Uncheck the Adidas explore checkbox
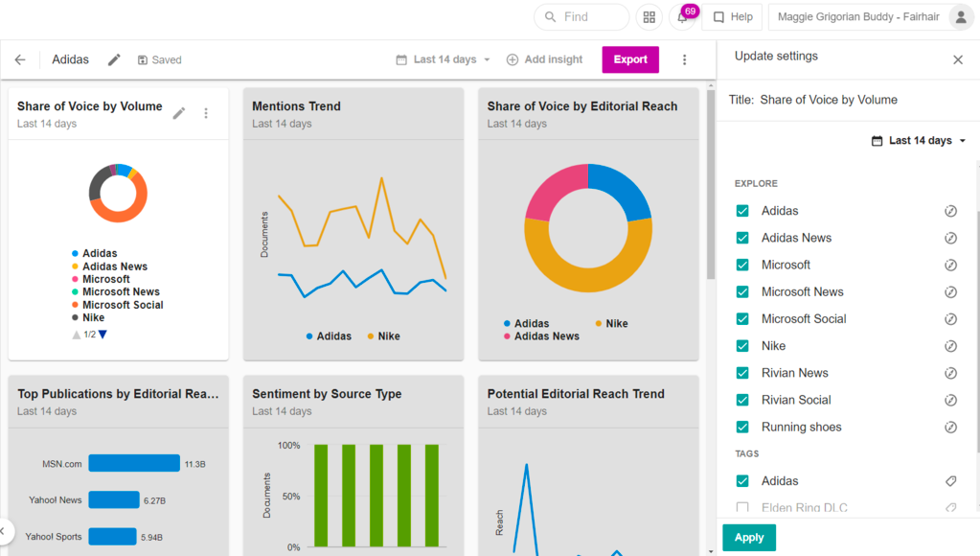Screen dimensions: 980x556 (x=742, y=211)
